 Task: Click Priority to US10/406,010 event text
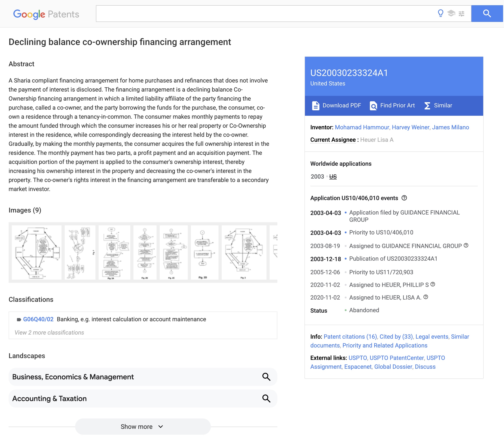pos(381,232)
